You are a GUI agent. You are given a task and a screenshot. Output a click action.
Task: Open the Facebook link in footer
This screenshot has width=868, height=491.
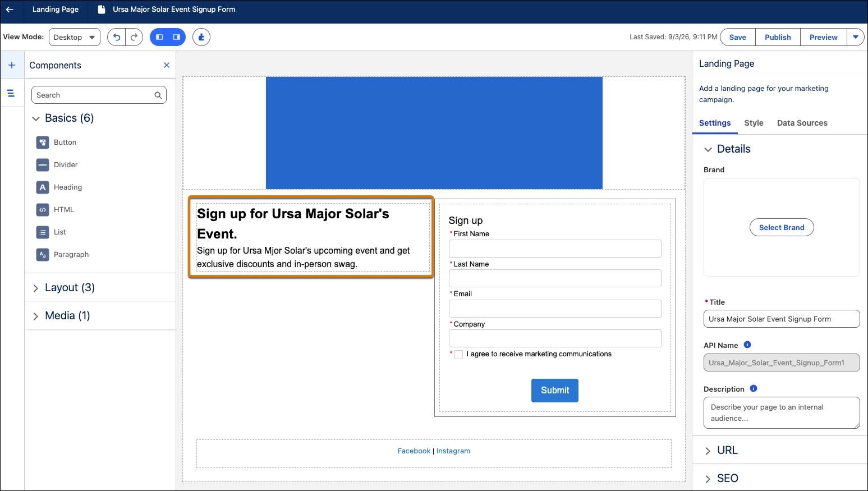(x=414, y=451)
